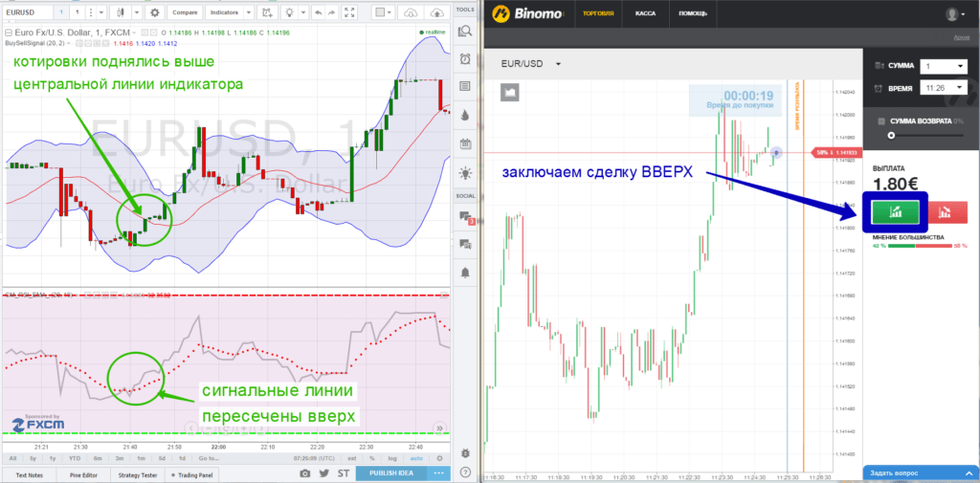Open the ВРЕМЯ expiry time dropdown
Screen dimensions: 980x483
(x=943, y=88)
